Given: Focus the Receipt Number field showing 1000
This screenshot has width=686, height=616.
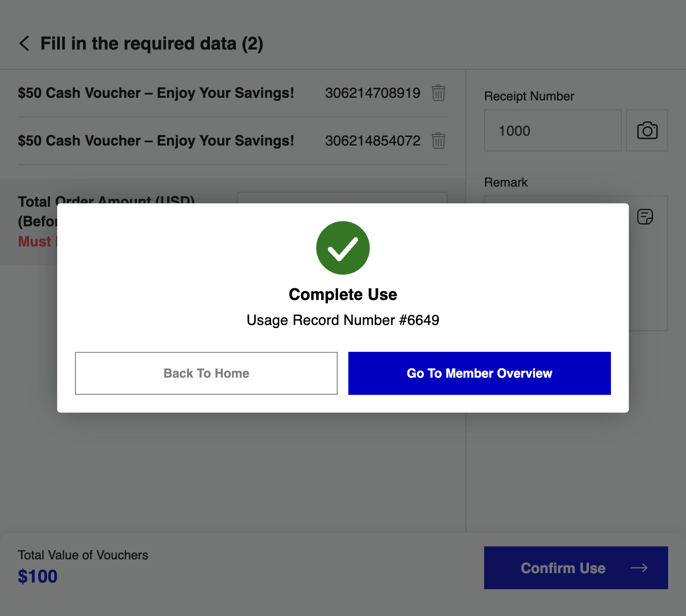Looking at the screenshot, I should coord(553,130).
